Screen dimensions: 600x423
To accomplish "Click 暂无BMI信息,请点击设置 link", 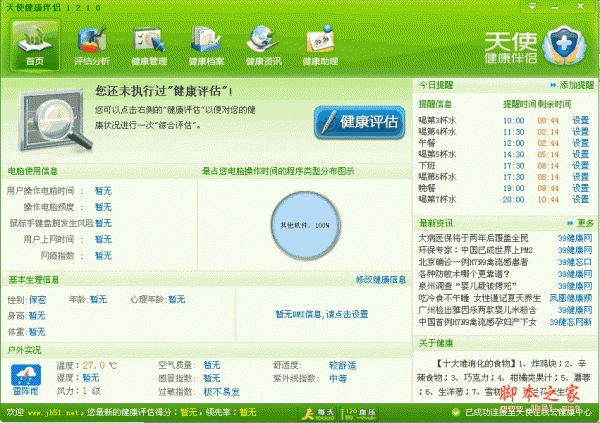I will pos(322,314).
